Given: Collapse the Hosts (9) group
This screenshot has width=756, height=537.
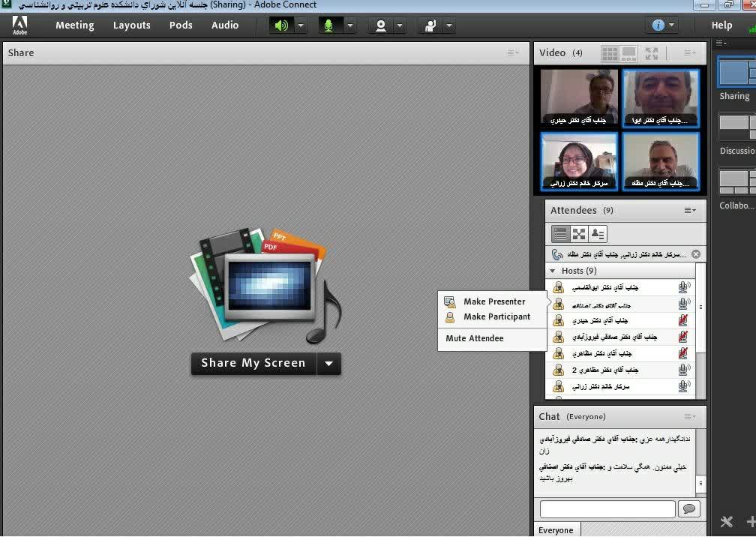Looking at the screenshot, I should [553, 271].
